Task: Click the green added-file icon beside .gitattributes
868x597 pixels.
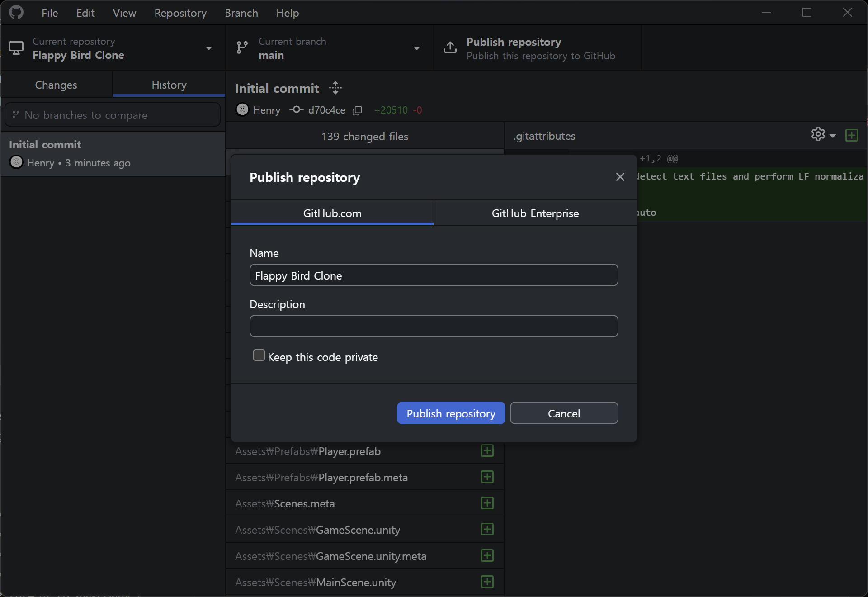Action: [x=852, y=135]
